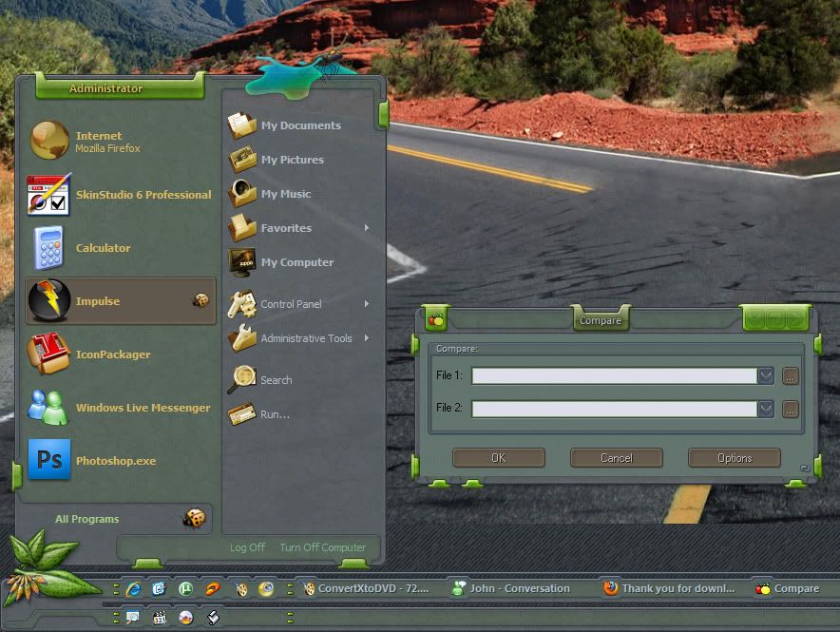This screenshot has width=840, height=632.
Task: Click the yellow round Quick Launch icon
Action: 266,589
